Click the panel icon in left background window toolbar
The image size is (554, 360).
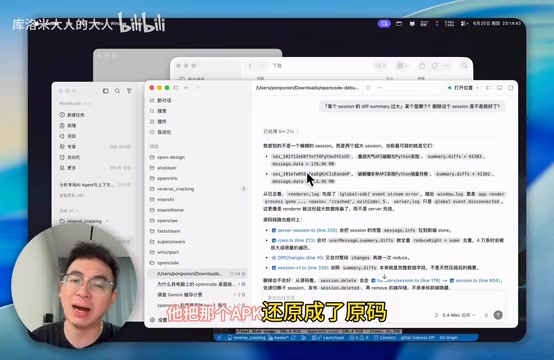point(105,91)
